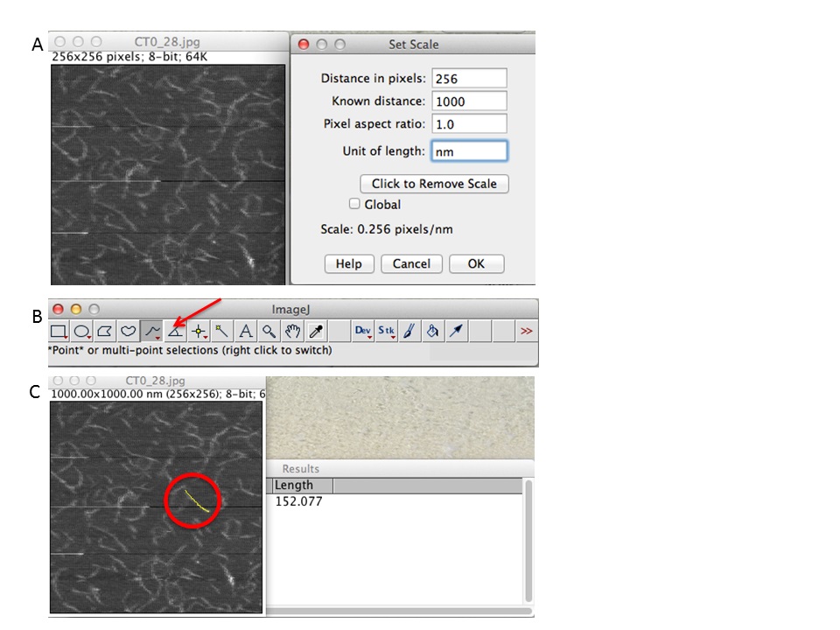Viewport: 840px width, 630px height.
Task: Minimize the ImageJ toolbar window
Action: (x=76, y=309)
